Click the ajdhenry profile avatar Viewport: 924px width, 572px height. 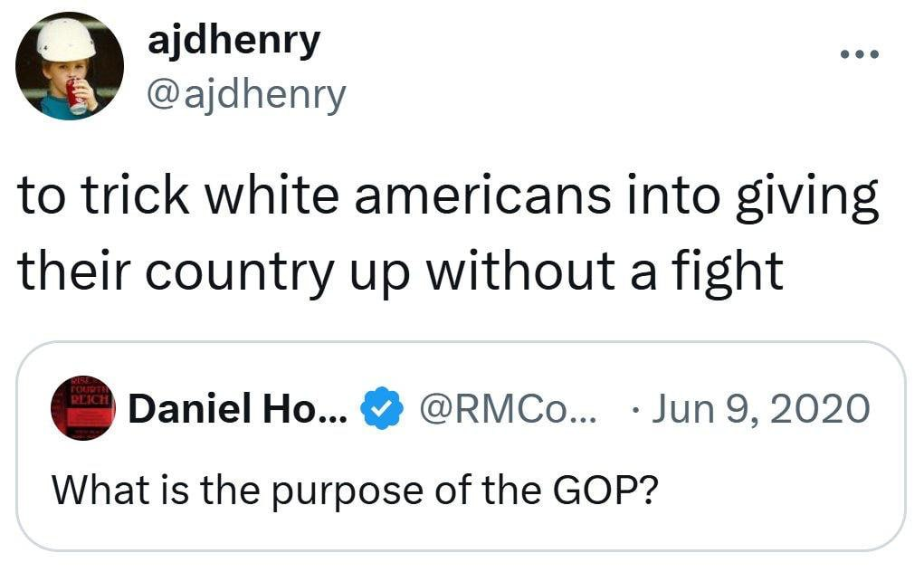70,68
